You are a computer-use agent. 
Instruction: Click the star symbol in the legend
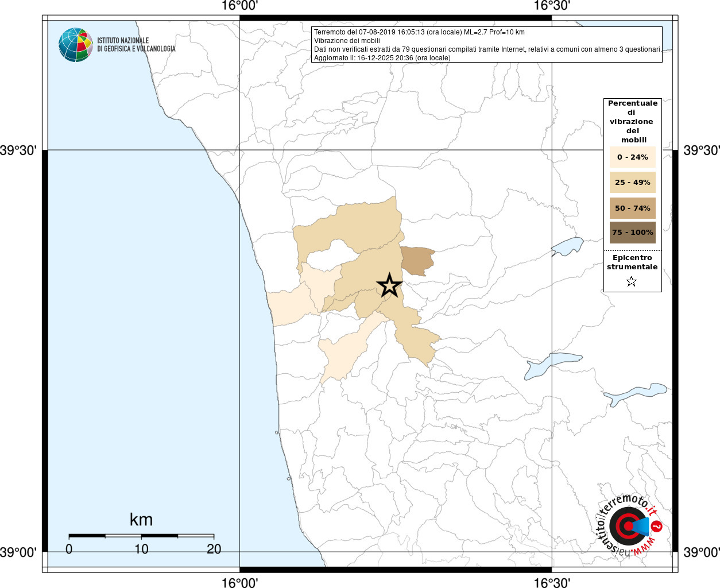pyautogui.click(x=632, y=281)
